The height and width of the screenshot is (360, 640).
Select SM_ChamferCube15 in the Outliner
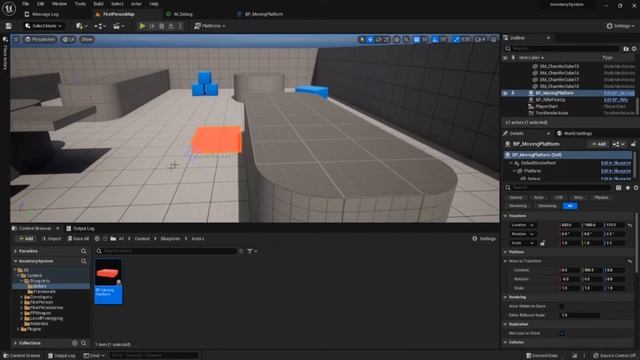click(559, 66)
